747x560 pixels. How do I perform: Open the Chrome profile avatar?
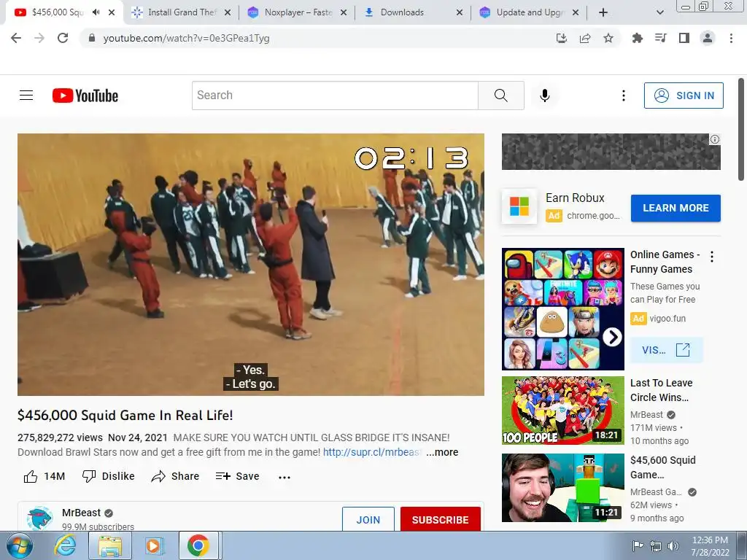[708, 38]
